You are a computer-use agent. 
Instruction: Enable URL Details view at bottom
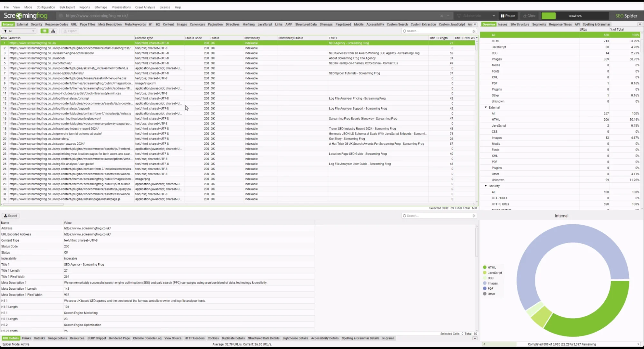tap(11, 338)
